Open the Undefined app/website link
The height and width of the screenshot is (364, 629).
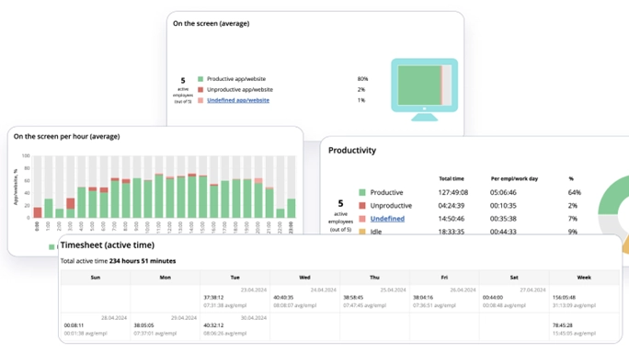238,100
